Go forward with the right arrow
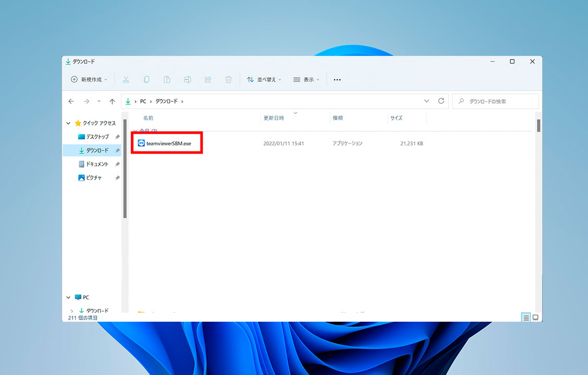 86,101
